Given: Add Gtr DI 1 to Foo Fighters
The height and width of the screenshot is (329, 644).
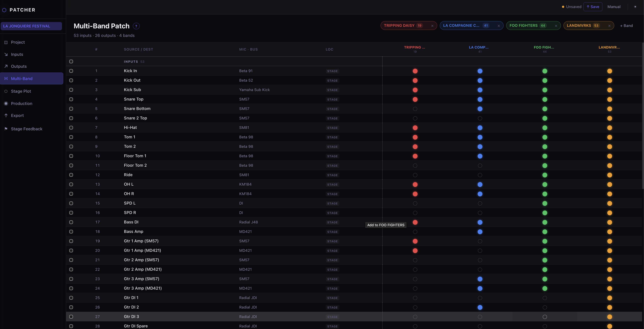Looking at the screenshot, I should pos(545,298).
